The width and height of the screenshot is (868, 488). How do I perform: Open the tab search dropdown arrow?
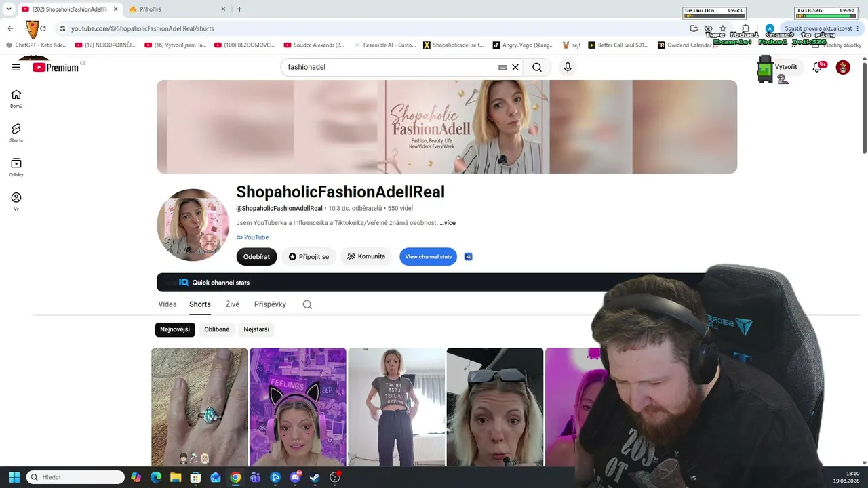9,9
